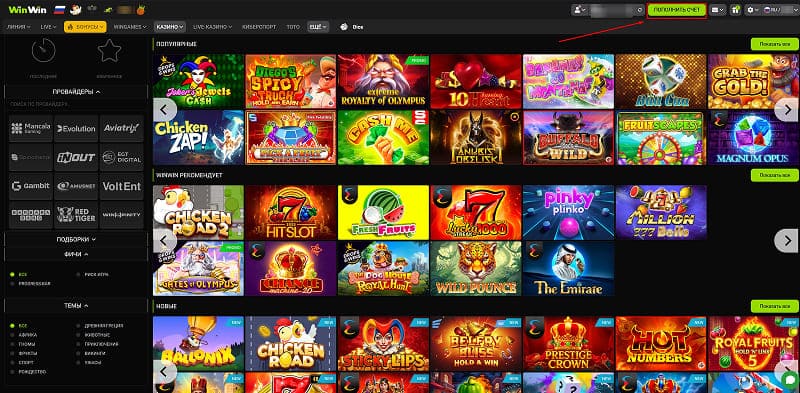Screen dimensions: 800x393
Task: Open the Chicken Road 2 game thumbnail
Action: point(198,212)
